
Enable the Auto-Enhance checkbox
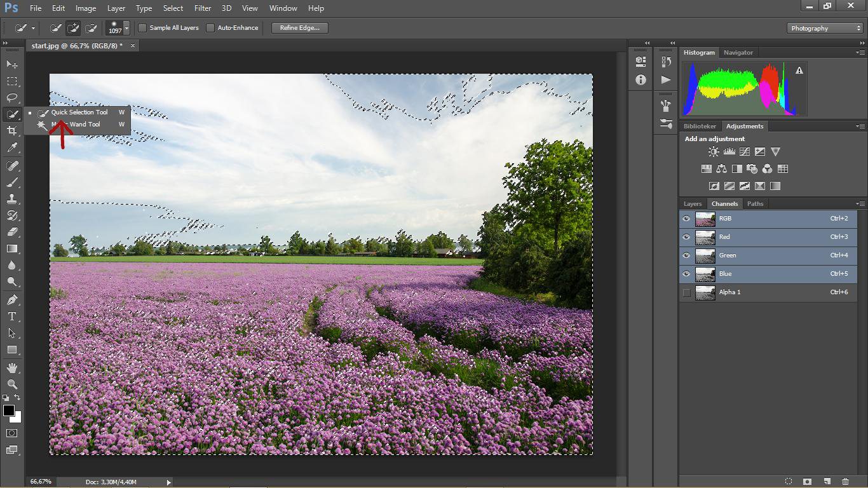point(210,28)
